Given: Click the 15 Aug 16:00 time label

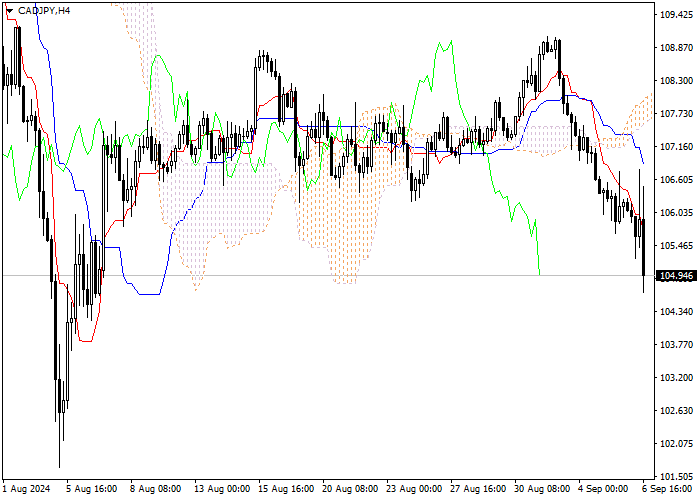Looking at the screenshot, I should pyautogui.click(x=286, y=489).
